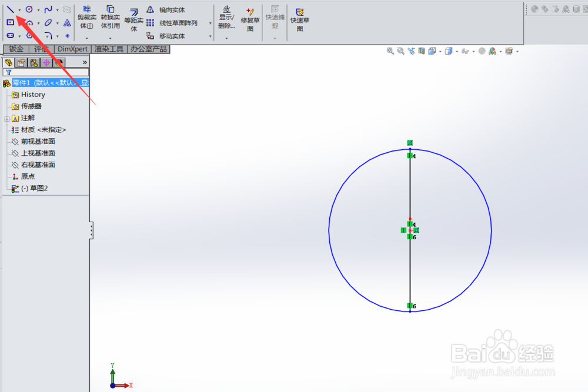The width and height of the screenshot is (588, 392).
Task: Open the ConfigurationManager tab
Action: point(34,62)
